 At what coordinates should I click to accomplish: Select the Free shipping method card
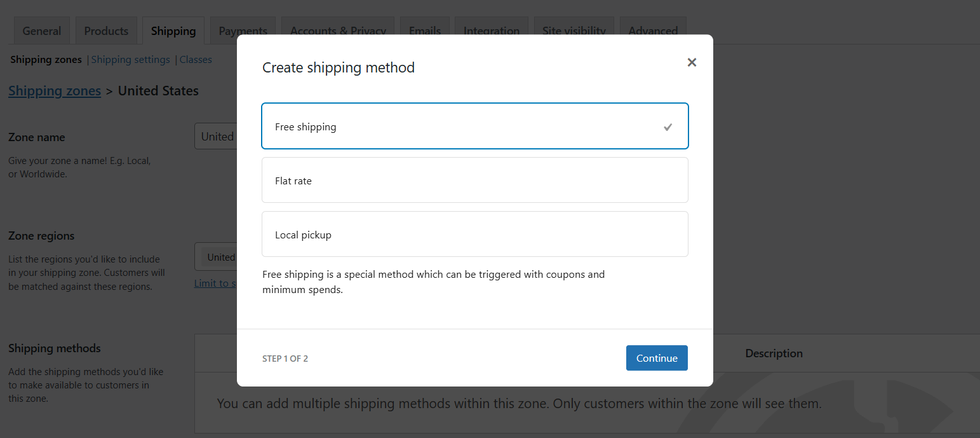pyautogui.click(x=445, y=126)
